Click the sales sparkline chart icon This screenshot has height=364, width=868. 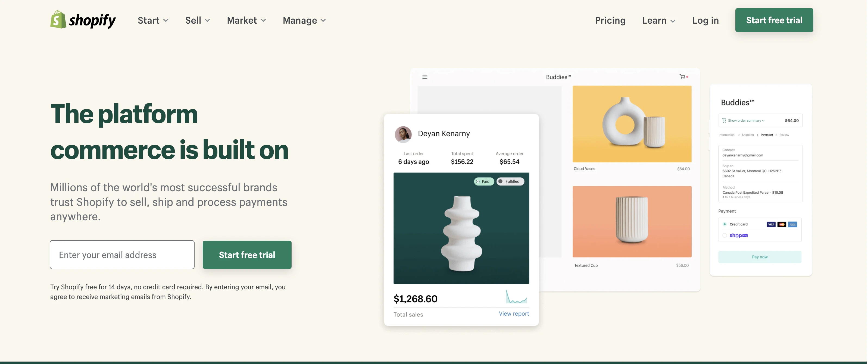click(x=516, y=297)
